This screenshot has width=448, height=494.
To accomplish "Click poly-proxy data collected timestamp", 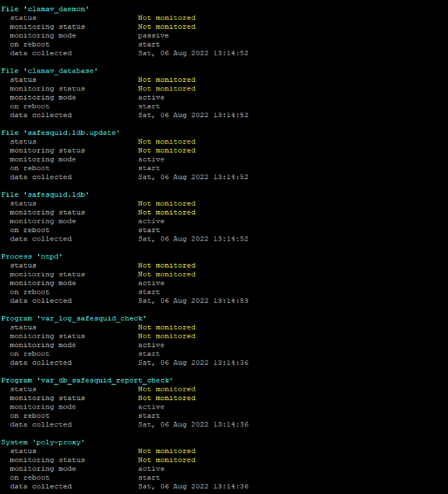I will tap(193, 486).
